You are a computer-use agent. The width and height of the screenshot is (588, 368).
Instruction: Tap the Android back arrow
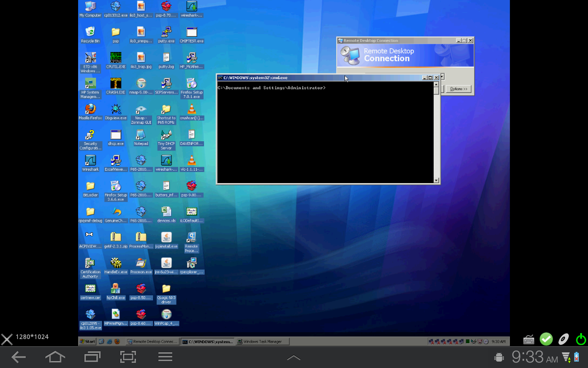pos(19,357)
